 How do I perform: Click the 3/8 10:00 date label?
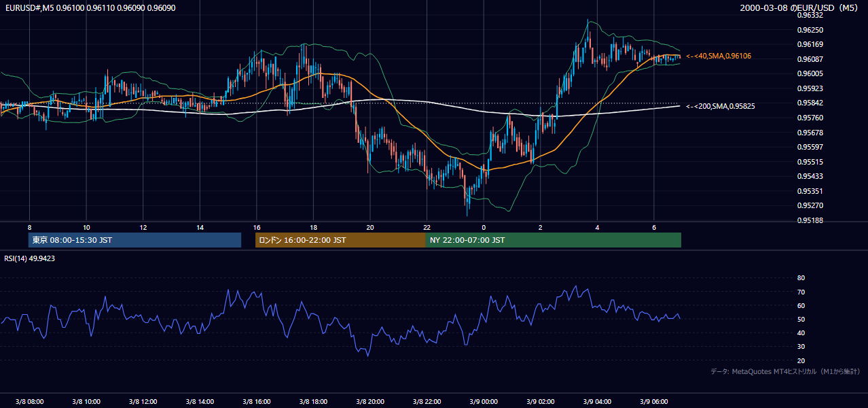(86, 401)
